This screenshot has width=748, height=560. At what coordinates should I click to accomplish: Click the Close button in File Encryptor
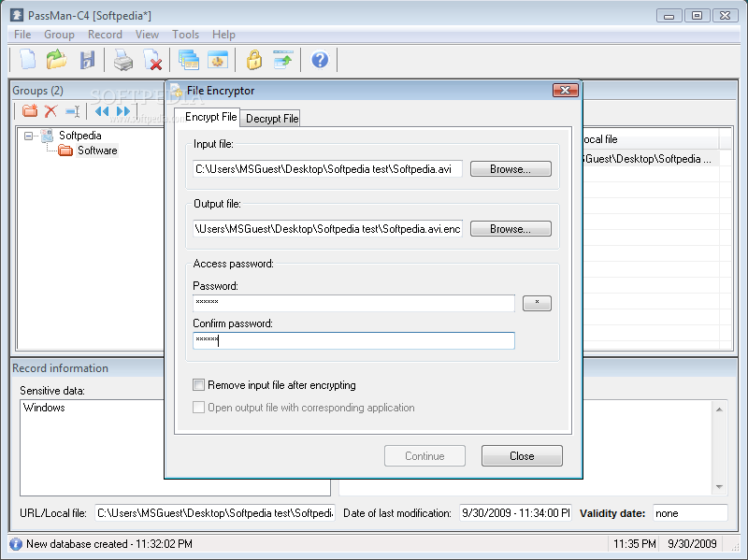click(x=522, y=456)
